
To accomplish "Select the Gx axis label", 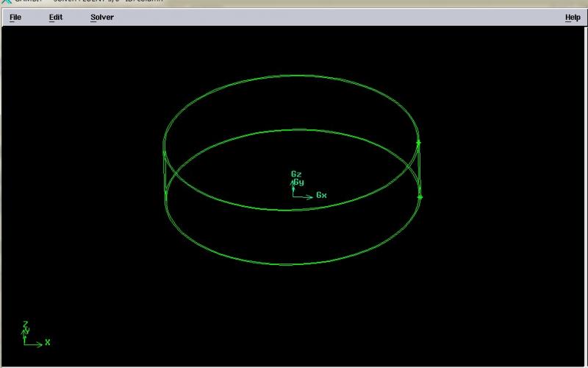I will pos(321,195).
